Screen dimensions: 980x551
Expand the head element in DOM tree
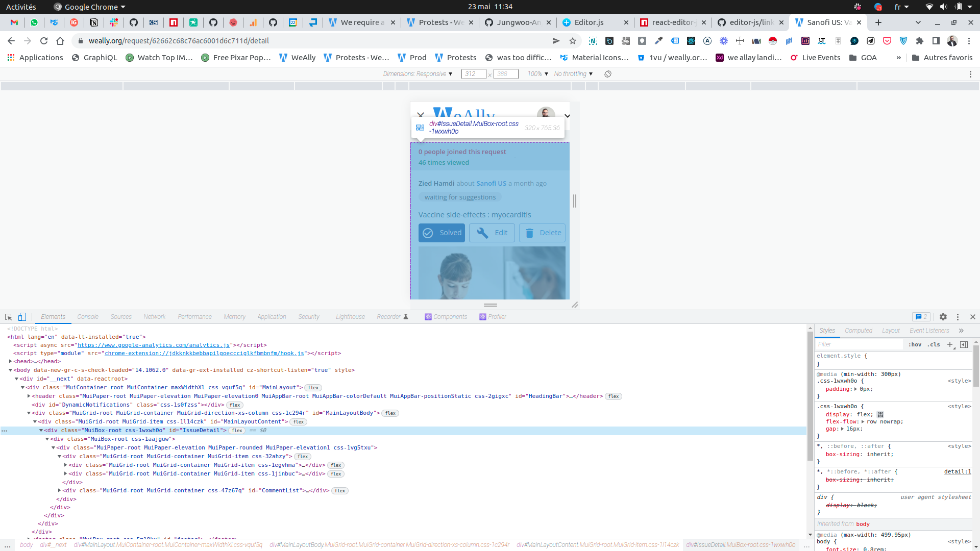pos(10,361)
